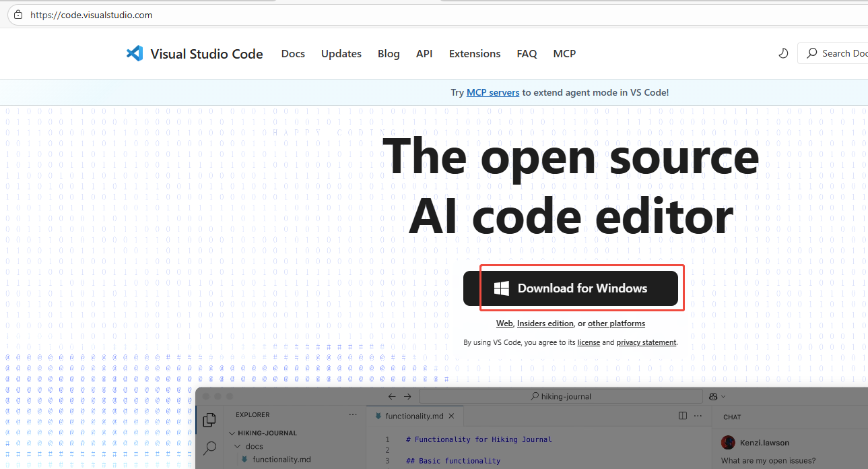Click the Visual Studio Code logo icon

[x=135, y=53]
